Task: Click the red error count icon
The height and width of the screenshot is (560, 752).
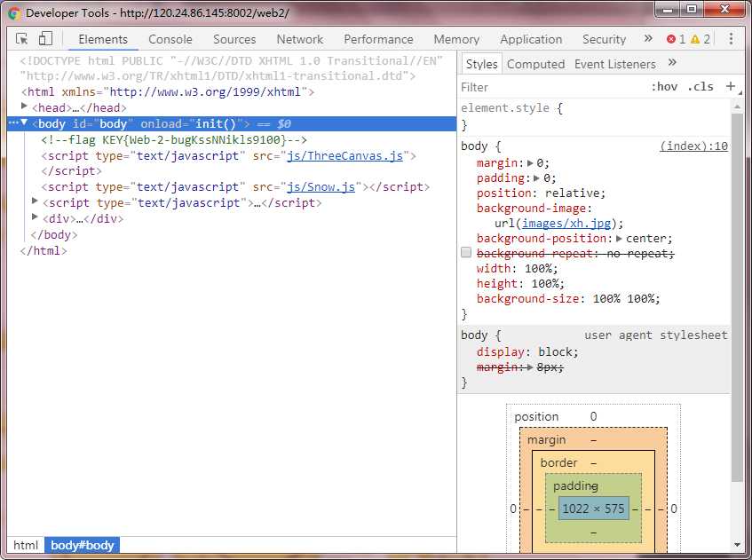Action: [670, 39]
